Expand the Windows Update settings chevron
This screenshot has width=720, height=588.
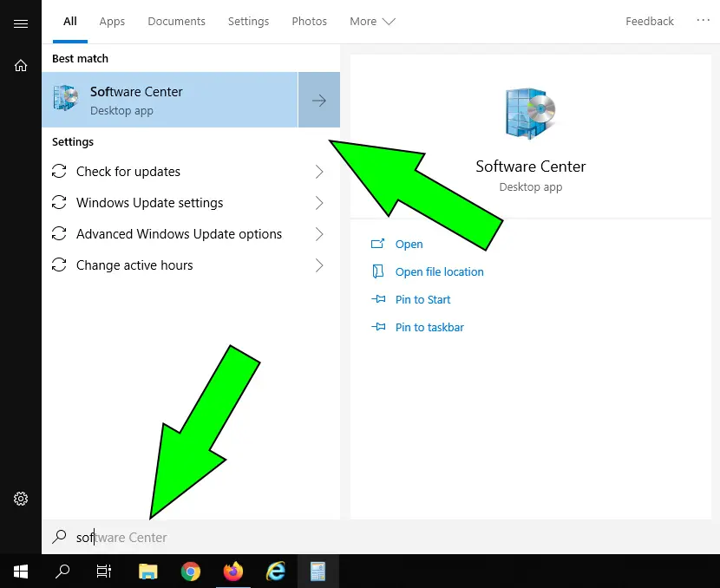319,203
